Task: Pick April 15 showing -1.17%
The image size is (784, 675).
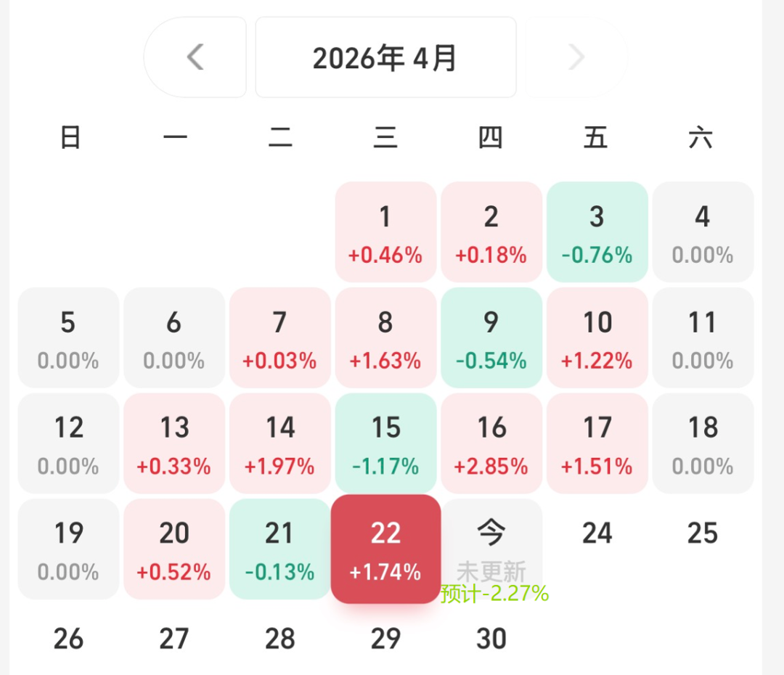Action: pyautogui.click(x=385, y=443)
